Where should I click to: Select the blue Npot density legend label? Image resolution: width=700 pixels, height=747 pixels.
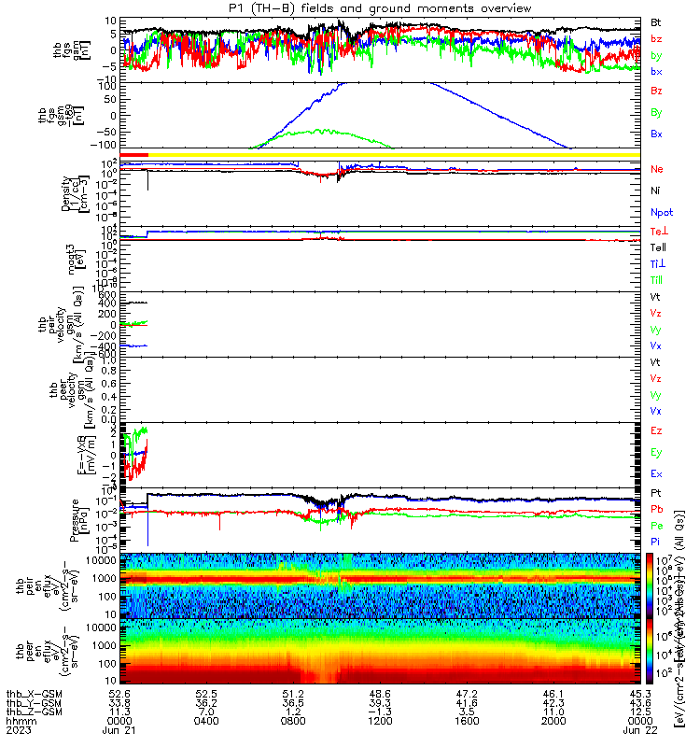coord(662,212)
